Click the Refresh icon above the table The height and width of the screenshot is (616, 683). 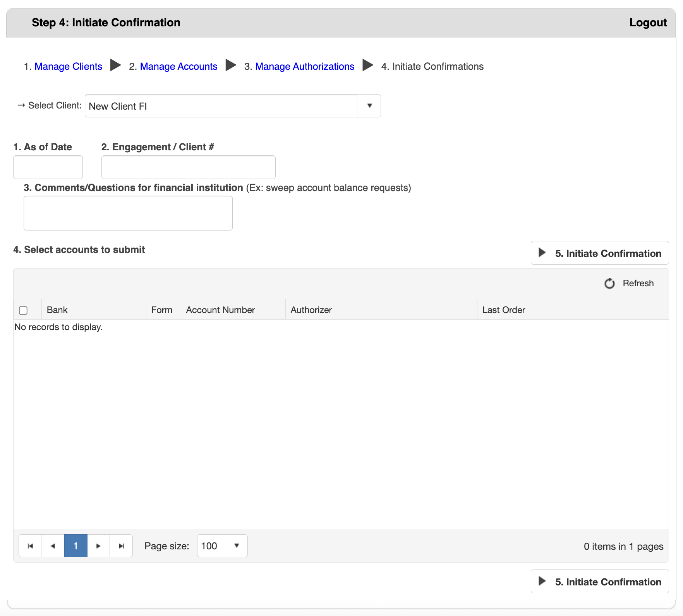610,283
